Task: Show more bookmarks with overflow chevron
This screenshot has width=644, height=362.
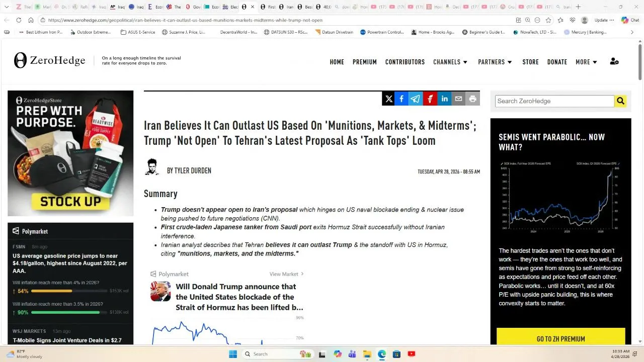Action: pyautogui.click(x=632, y=32)
